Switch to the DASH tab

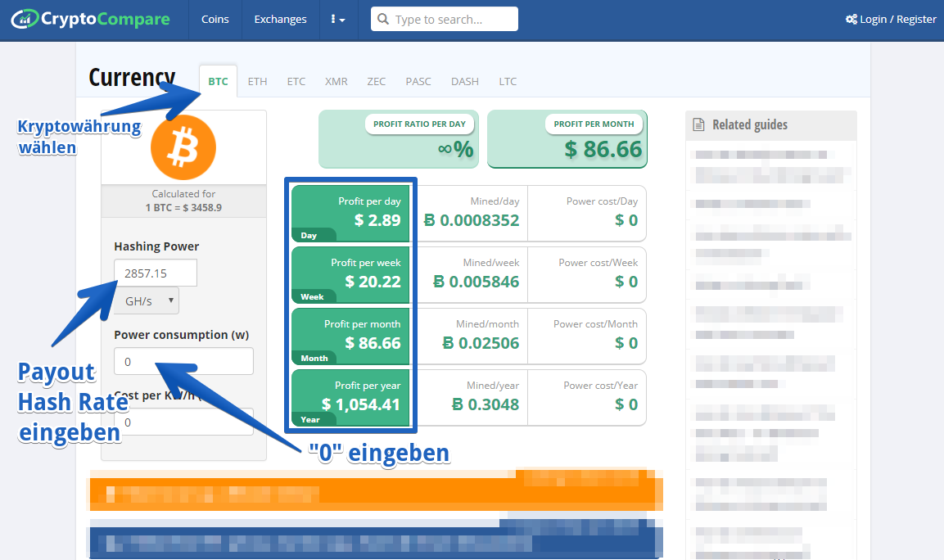465,81
